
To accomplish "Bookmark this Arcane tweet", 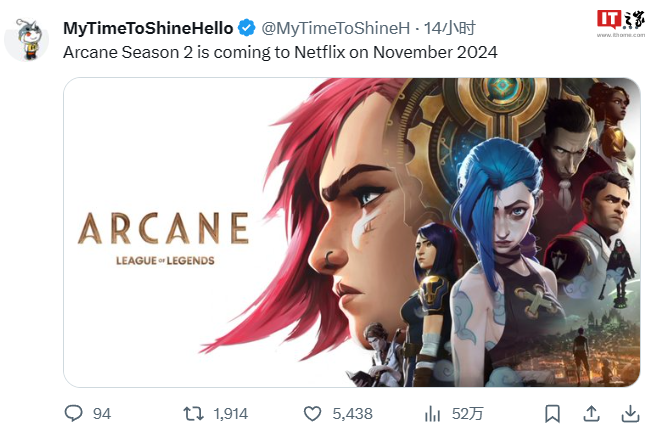I will point(552,413).
